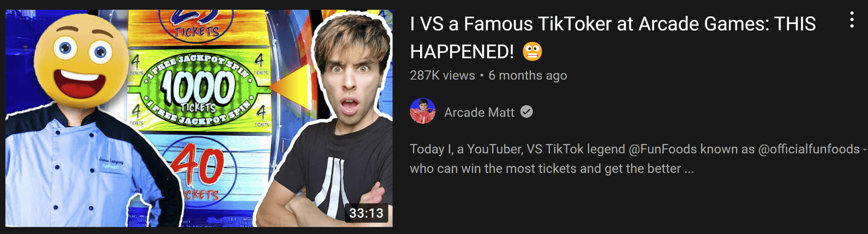Click the @officialfunfoods handle in description
868x234 pixels.
point(809,149)
